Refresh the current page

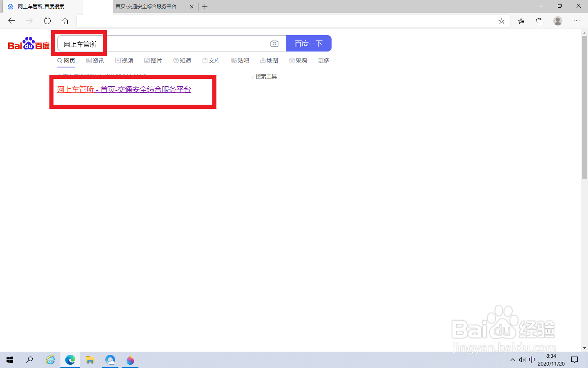[47, 21]
